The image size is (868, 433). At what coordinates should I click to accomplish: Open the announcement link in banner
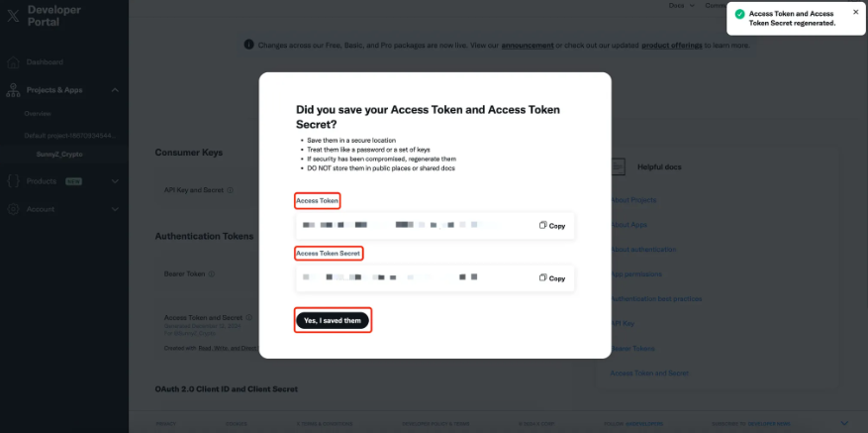(528, 46)
